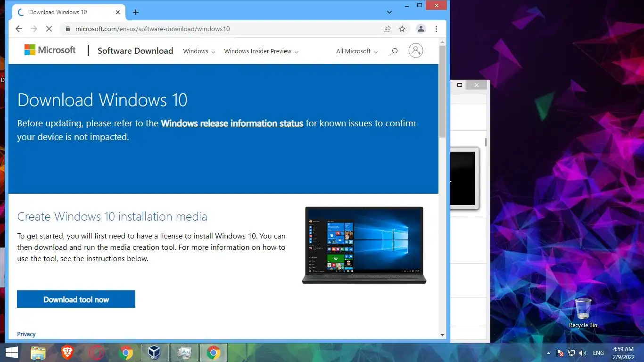644x362 pixels.
Task: Launch Brave browser from taskbar
Action: (x=67, y=353)
